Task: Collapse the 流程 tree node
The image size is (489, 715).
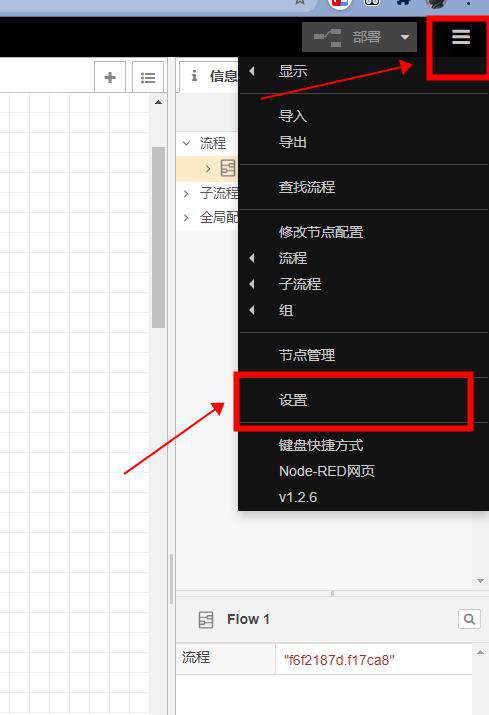Action: pos(187,143)
